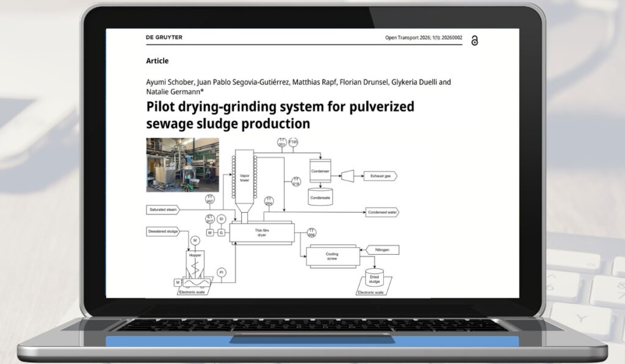625x364 pixels.
Task: Click the PI pressure indicator symbol
Action: coord(222,271)
